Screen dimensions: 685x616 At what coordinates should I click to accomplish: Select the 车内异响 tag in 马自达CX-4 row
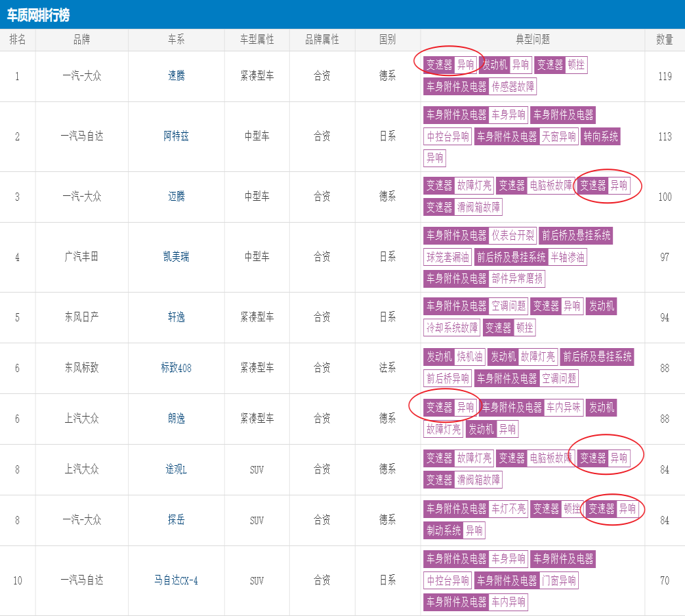508,602
